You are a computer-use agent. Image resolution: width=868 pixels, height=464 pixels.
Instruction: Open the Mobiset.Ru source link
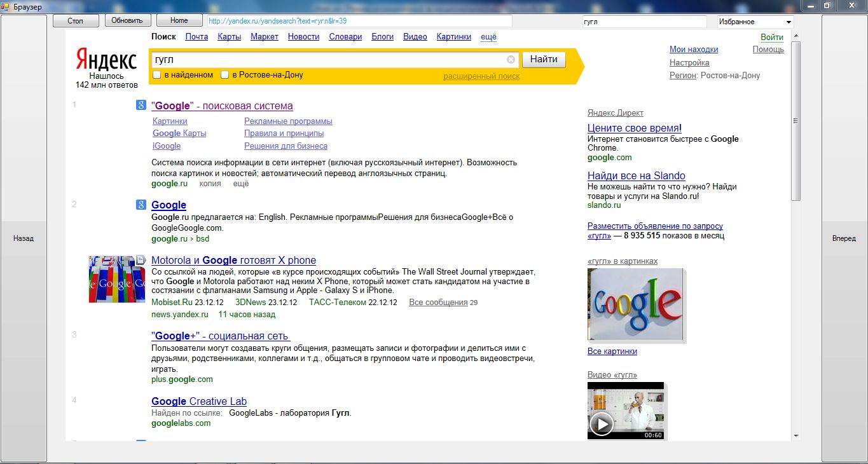172,303
